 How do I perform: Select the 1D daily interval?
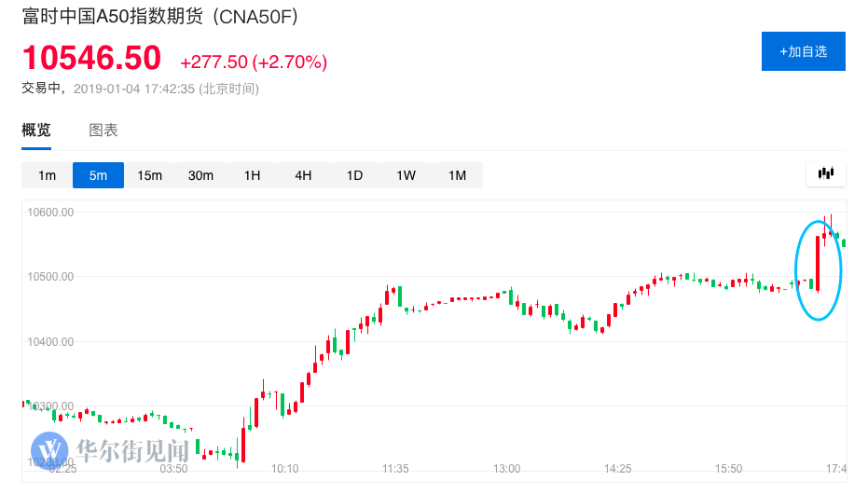point(354,175)
